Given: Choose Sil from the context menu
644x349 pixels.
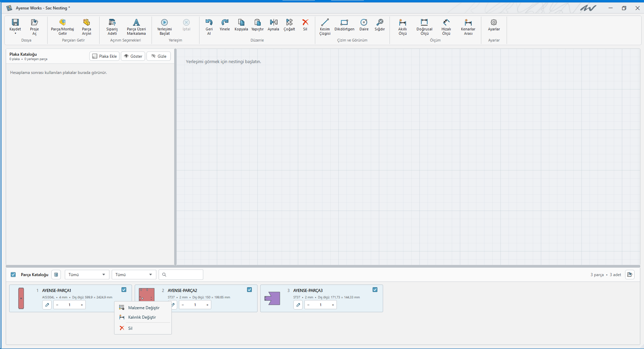Looking at the screenshot, I should 143,328.
